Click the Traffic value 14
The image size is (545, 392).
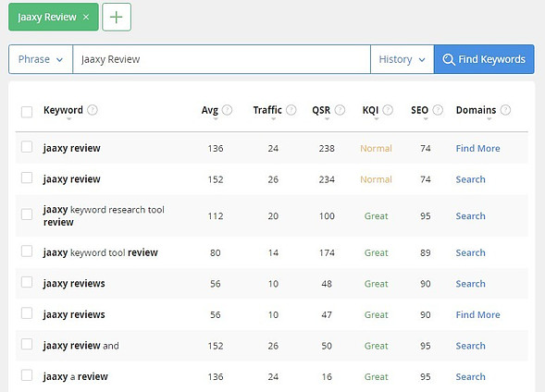[273, 252]
